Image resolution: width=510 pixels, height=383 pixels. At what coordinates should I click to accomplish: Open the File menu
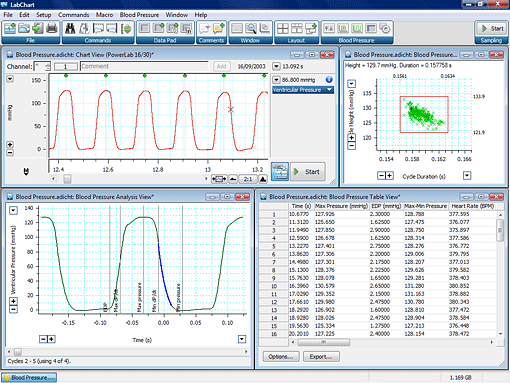pyautogui.click(x=8, y=15)
